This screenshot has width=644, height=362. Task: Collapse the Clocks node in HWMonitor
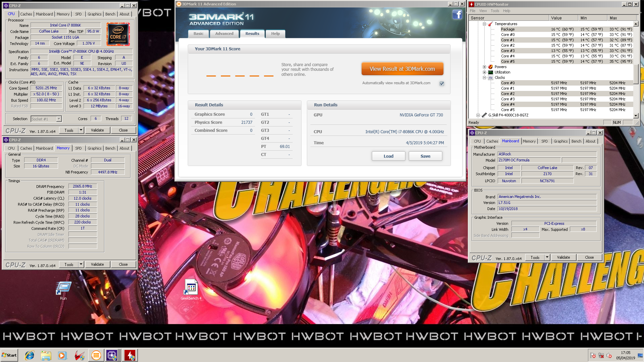[484, 77]
